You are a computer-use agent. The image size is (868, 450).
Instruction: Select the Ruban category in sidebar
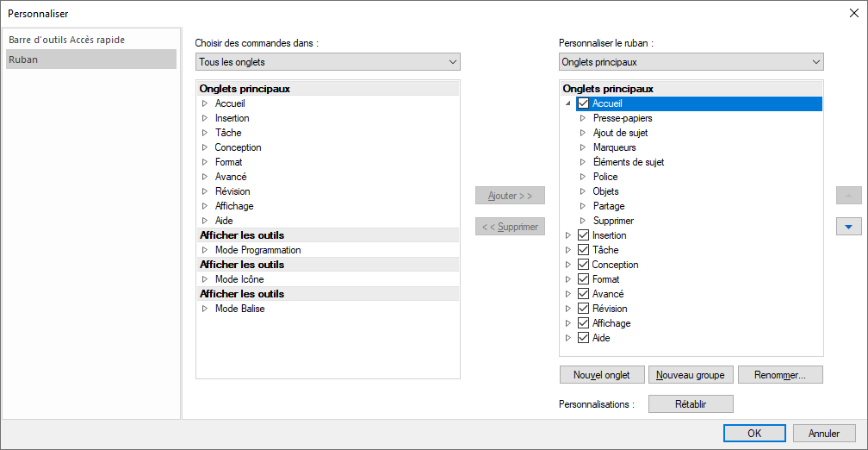pyautogui.click(x=91, y=59)
